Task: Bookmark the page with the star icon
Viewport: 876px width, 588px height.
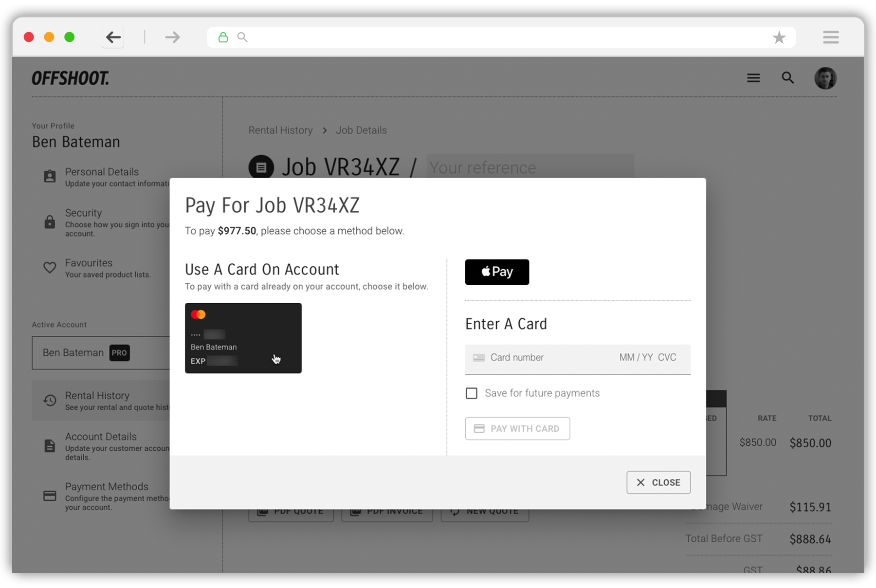Action: tap(779, 37)
